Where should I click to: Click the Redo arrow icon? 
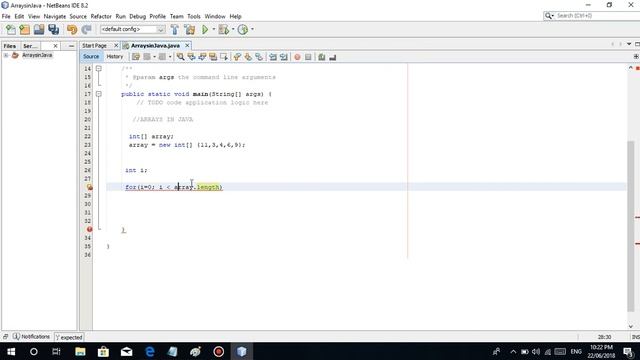pyautogui.click(x=86, y=29)
